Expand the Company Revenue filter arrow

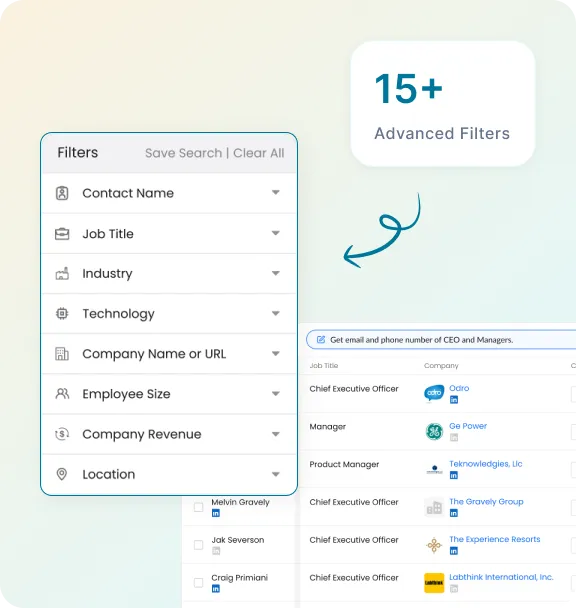point(275,434)
